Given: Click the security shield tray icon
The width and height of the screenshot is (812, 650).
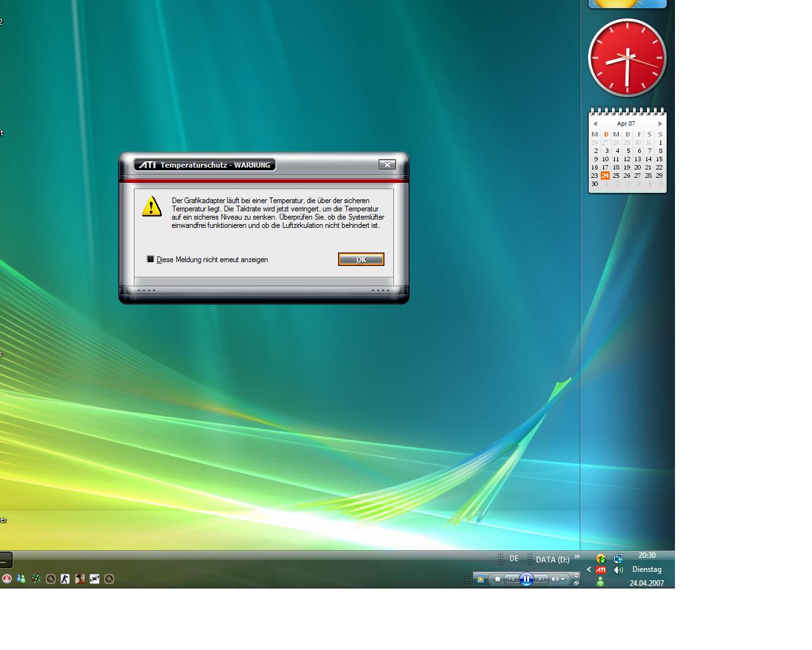Looking at the screenshot, I should [600, 559].
